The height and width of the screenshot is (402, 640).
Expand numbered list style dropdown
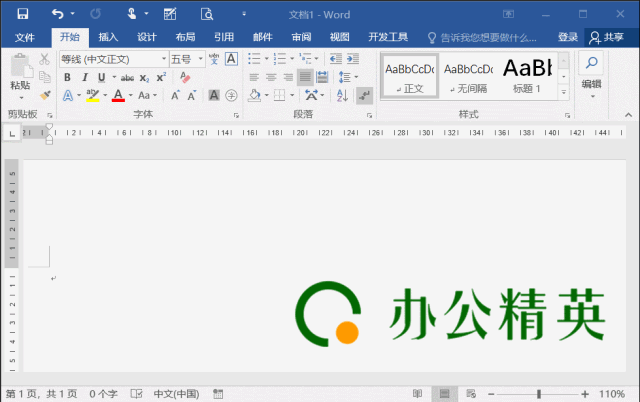tap(292, 59)
